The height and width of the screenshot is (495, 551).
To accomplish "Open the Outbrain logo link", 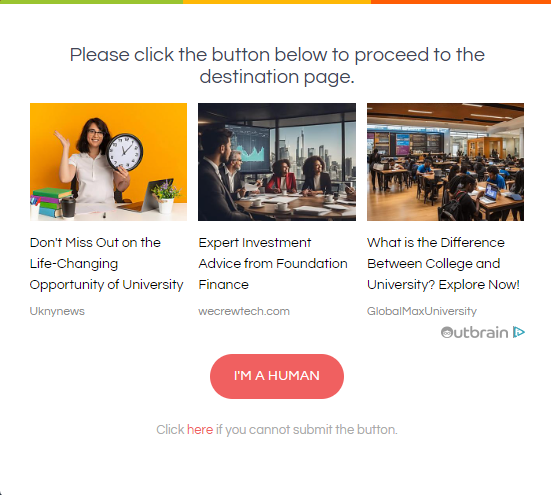I will pyautogui.click(x=474, y=332).
